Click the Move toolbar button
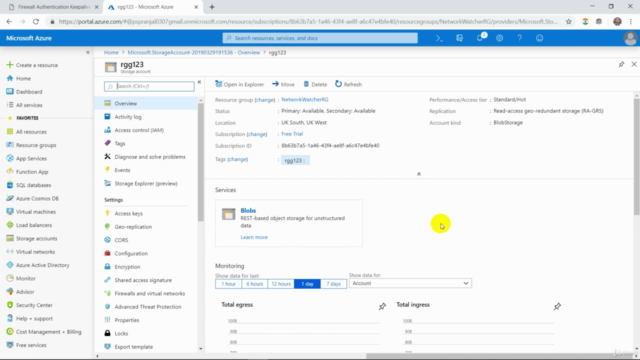Viewport: 640px width, 360px height. 283,84
